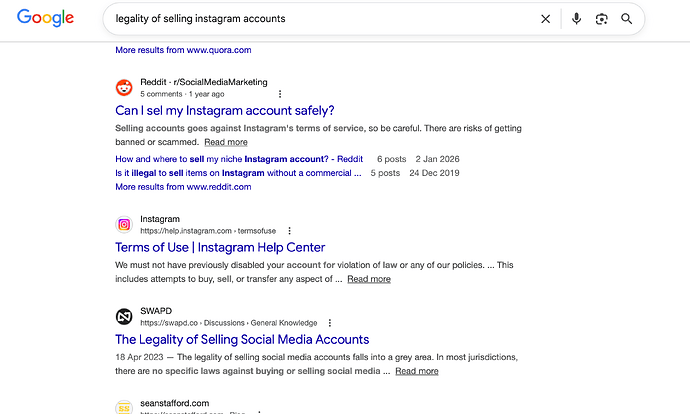Open options menu for SWAPD result
This screenshot has height=414, width=690.
click(x=330, y=322)
